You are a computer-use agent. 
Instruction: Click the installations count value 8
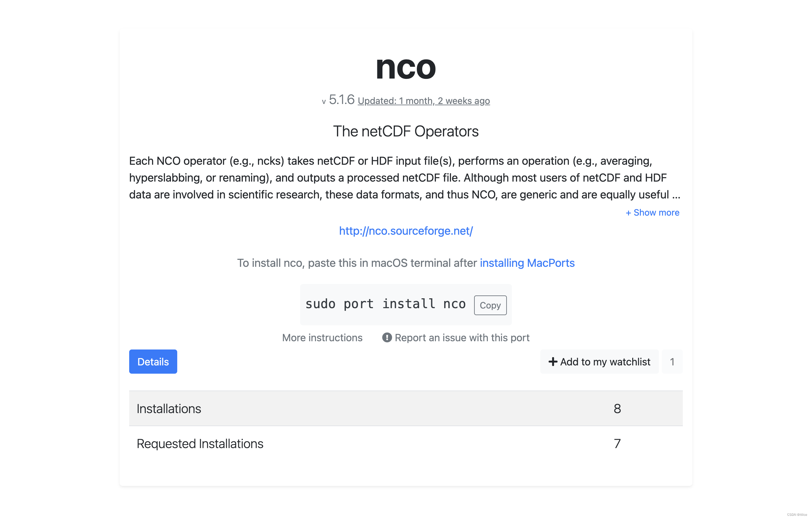click(617, 408)
